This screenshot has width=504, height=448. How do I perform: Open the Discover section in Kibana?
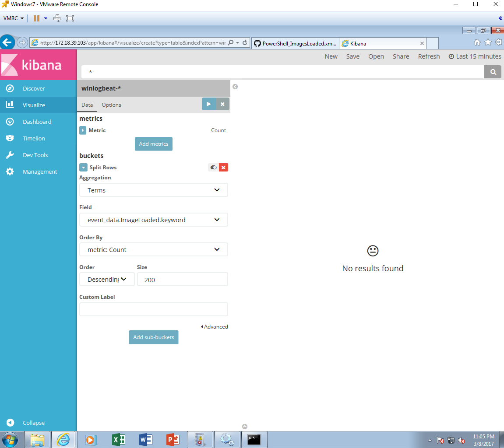[33, 88]
